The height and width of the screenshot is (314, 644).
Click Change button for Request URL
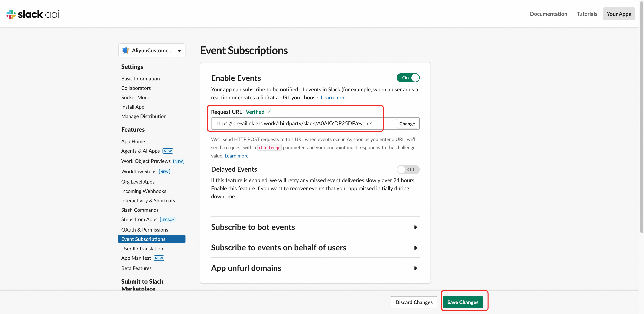[x=407, y=124]
